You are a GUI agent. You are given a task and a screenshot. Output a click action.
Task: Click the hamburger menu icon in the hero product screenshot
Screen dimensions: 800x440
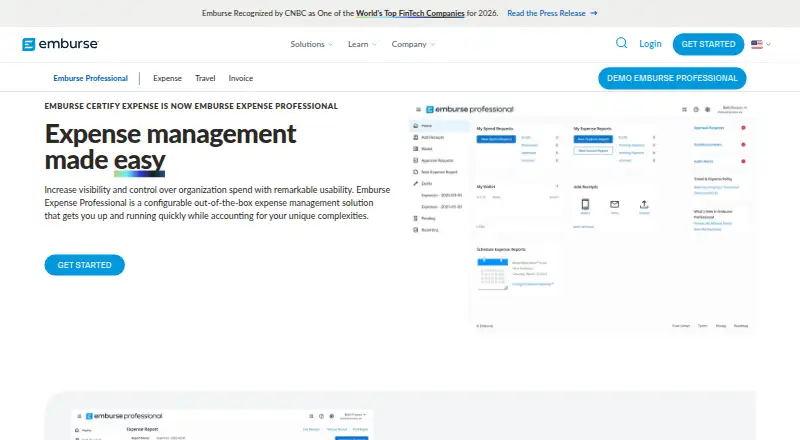(418, 109)
